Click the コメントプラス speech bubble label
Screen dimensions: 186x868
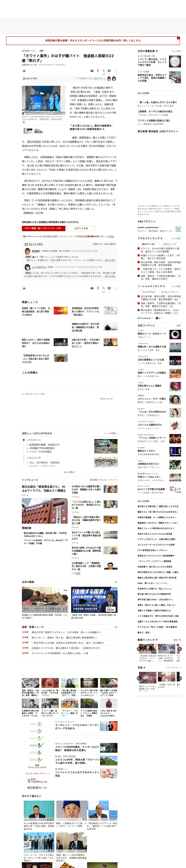click(x=30, y=79)
